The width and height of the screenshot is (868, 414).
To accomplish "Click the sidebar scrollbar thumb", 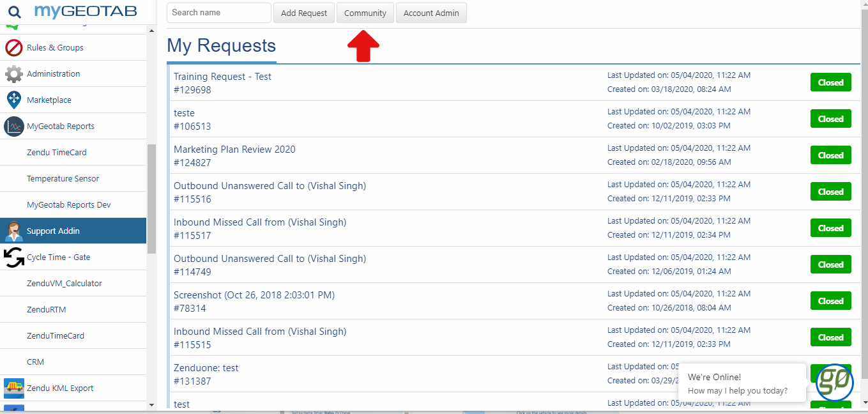I will 151,199.
